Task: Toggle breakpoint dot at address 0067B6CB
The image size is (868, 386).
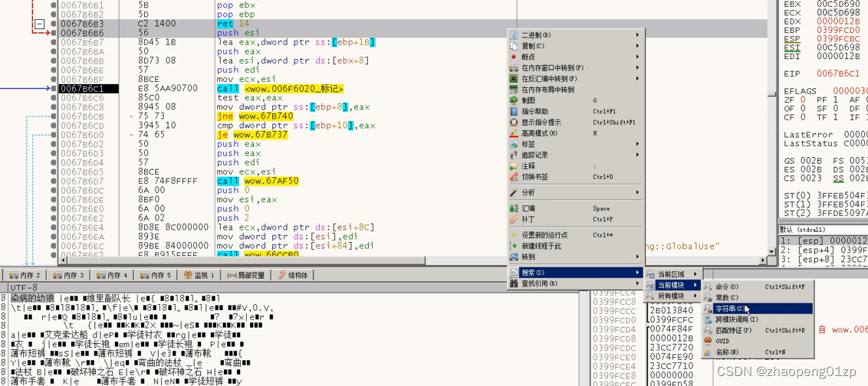Action: tap(53, 116)
